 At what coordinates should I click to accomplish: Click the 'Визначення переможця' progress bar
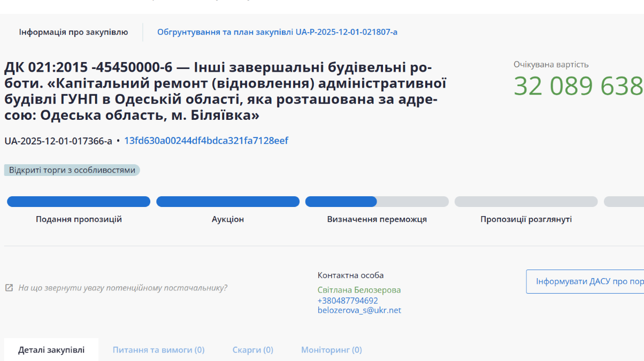click(x=377, y=202)
